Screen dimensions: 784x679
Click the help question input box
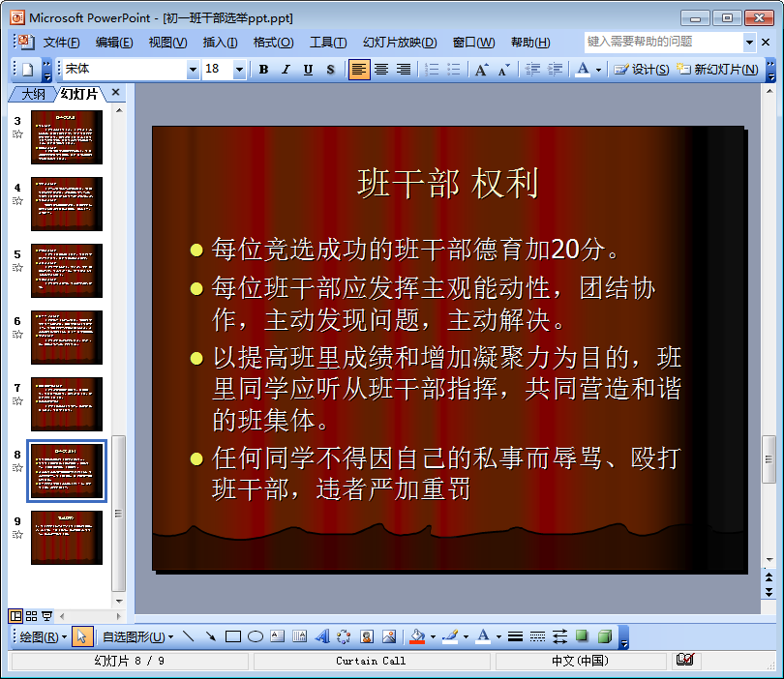click(x=664, y=42)
